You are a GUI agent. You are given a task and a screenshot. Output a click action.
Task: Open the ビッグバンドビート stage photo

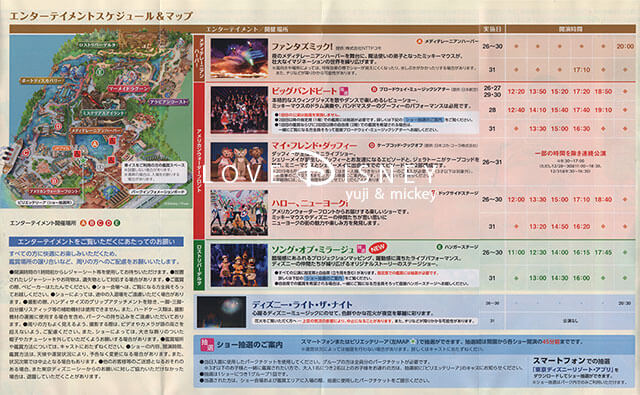click(239, 110)
